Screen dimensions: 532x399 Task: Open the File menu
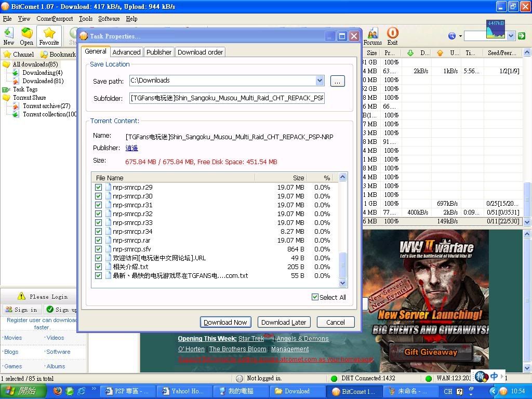[x=7, y=19]
